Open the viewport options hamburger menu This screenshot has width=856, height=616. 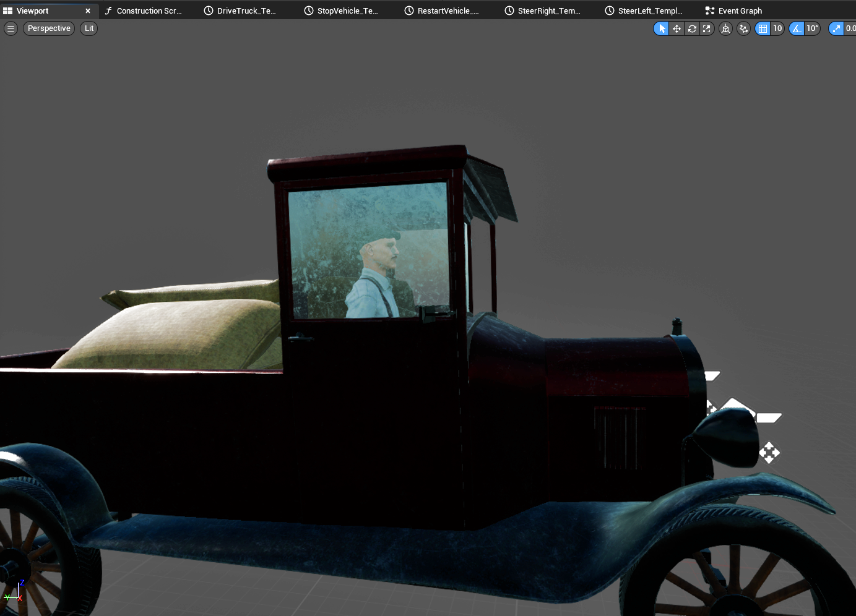point(11,28)
